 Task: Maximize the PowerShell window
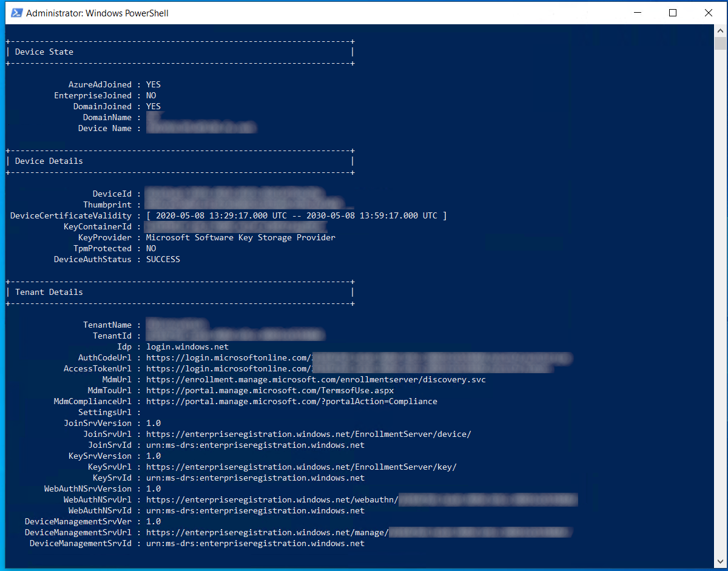(x=673, y=13)
